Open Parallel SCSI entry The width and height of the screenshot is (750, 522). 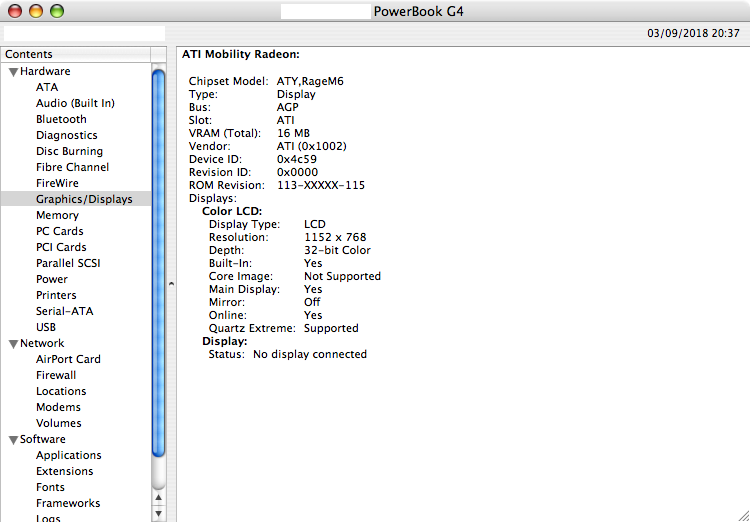[68, 263]
